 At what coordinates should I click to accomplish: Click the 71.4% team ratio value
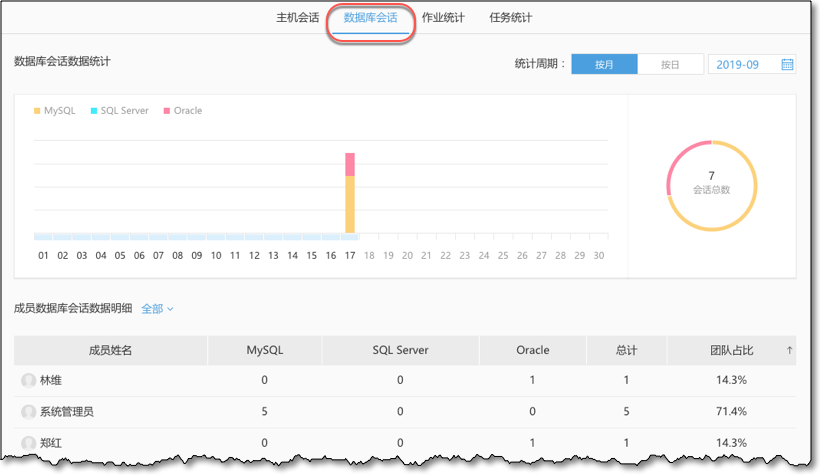click(731, 411)
